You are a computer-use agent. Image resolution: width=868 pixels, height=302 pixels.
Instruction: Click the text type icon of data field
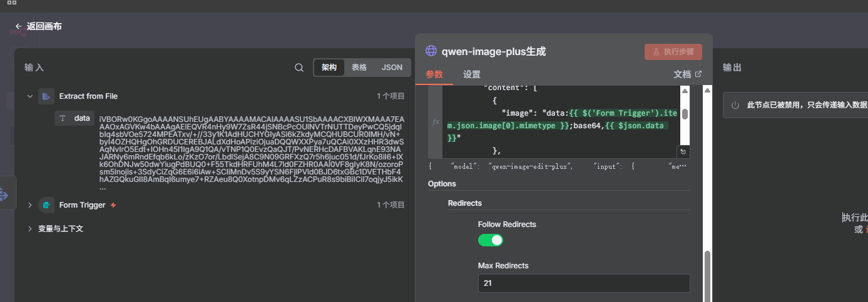click(x=63, y=118)
